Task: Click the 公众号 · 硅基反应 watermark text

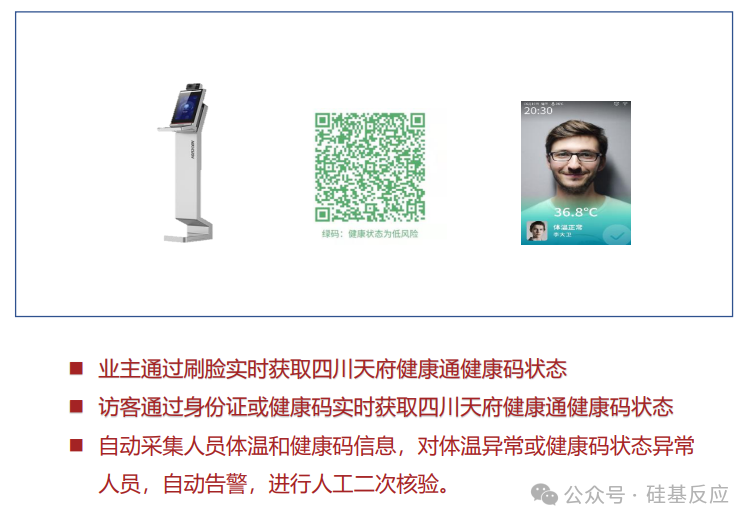Action: point(646,494)
